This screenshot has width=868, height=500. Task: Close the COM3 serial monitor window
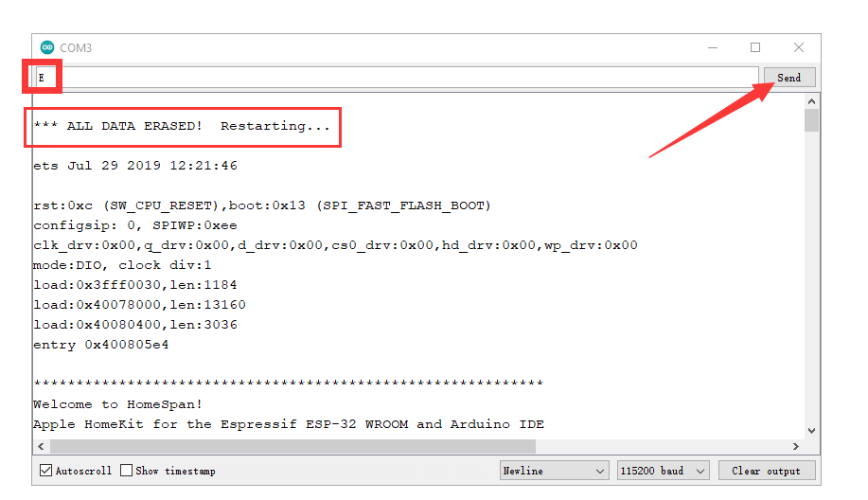(799, 47)
